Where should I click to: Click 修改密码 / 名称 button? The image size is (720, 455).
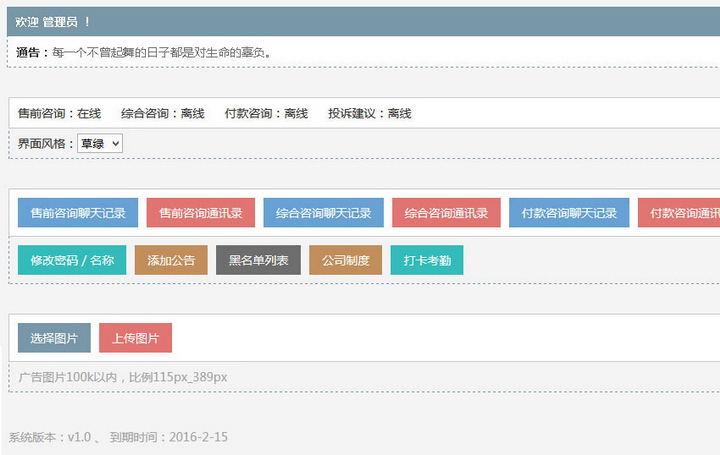pyautogui.click(x=72, y=260)
